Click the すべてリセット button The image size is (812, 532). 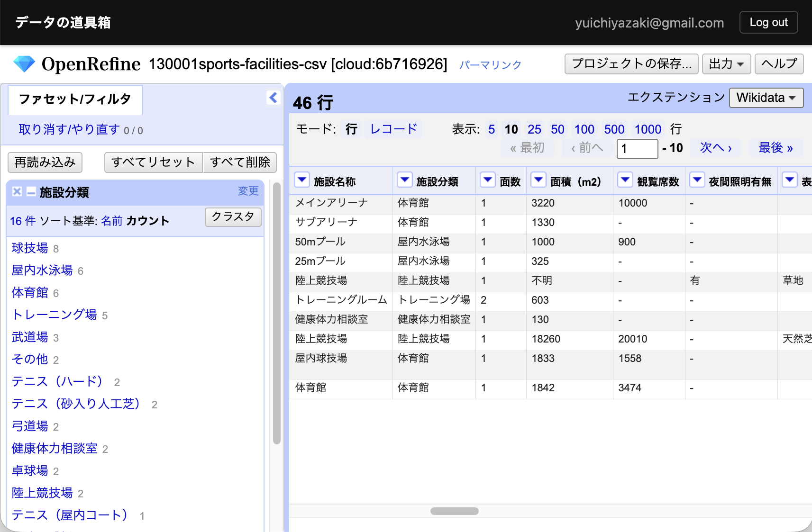pyautogui.click(x=153, y=162)
